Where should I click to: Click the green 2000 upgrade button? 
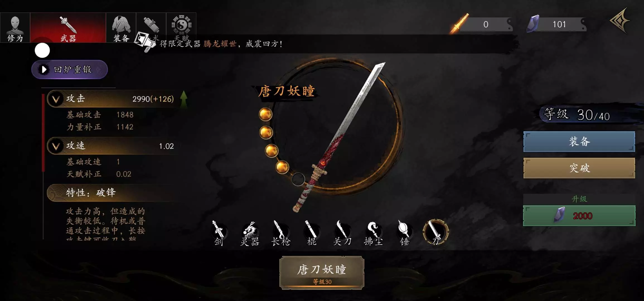click(579, 216)
